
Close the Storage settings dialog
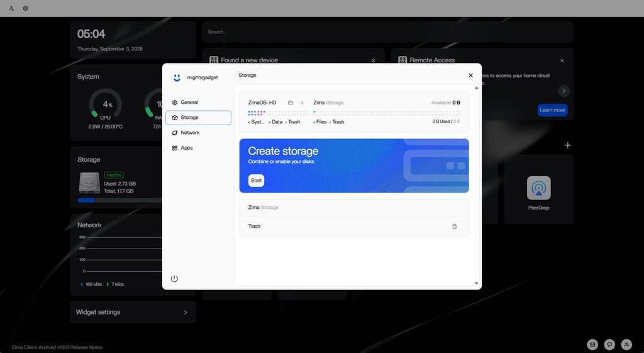coord(470,76)
